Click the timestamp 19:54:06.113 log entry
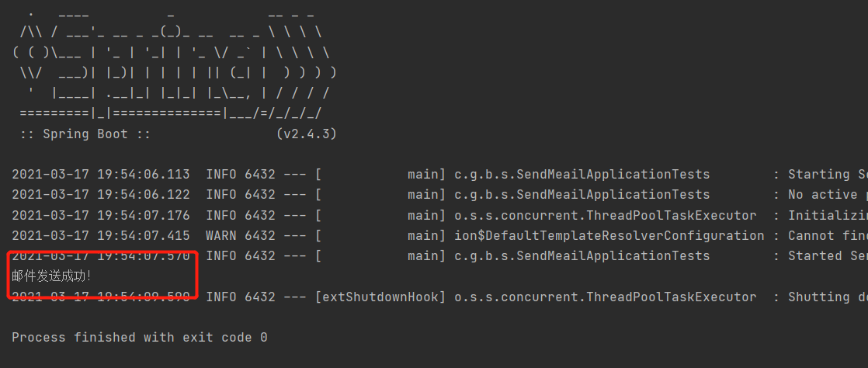The width and height of the screenshot is (868, 368). 101,175
